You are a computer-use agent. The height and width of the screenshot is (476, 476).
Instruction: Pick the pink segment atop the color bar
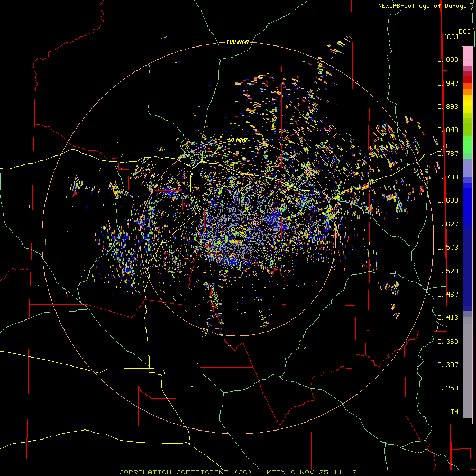click(x=467, y=56)
